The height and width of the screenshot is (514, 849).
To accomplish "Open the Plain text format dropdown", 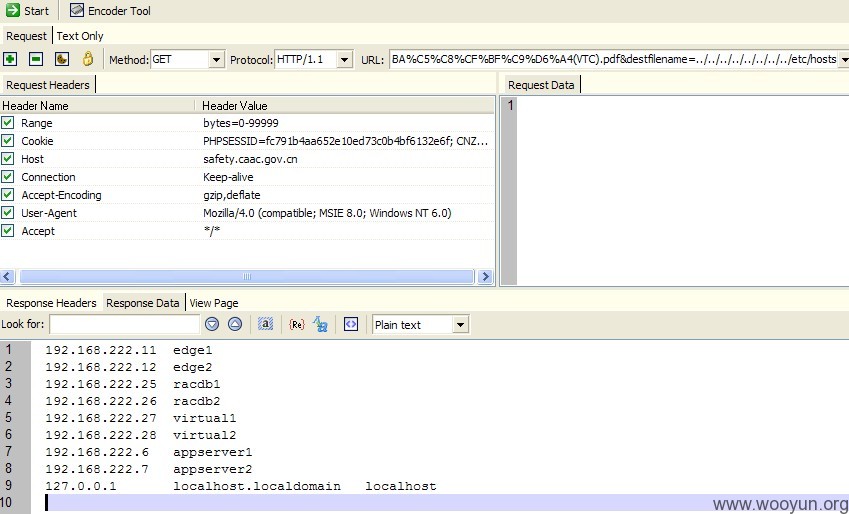I will [x=460, y=325].
